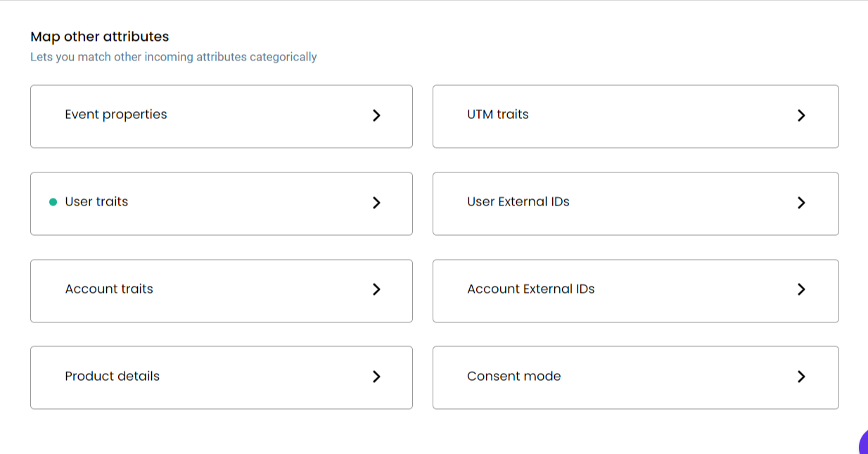The width and height of the screenshot is (868, 454).
Task: Click the chevron arrow on Product details
Action: pos(376,377)
